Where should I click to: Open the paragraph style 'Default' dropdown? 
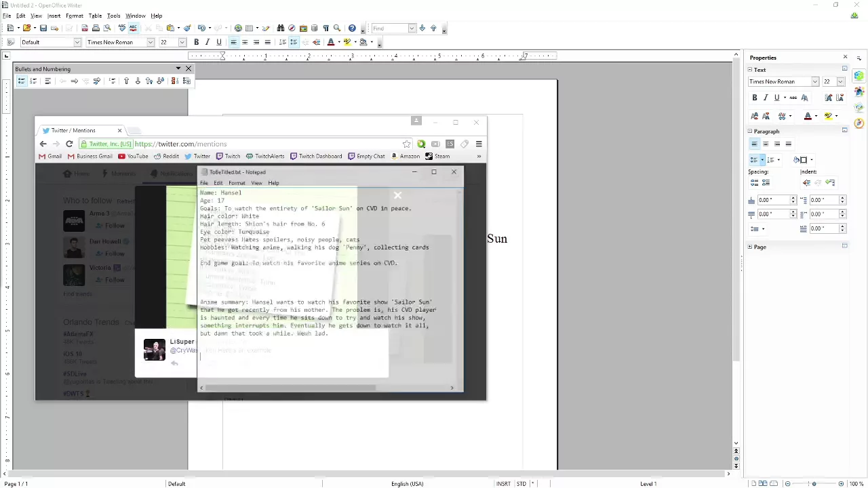77,42
